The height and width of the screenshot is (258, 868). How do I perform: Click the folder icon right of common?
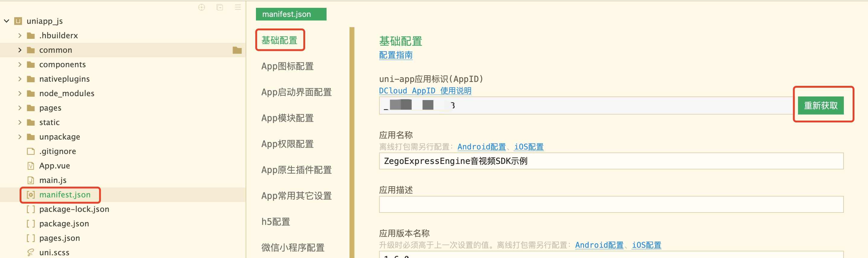(x=237, y=50)
